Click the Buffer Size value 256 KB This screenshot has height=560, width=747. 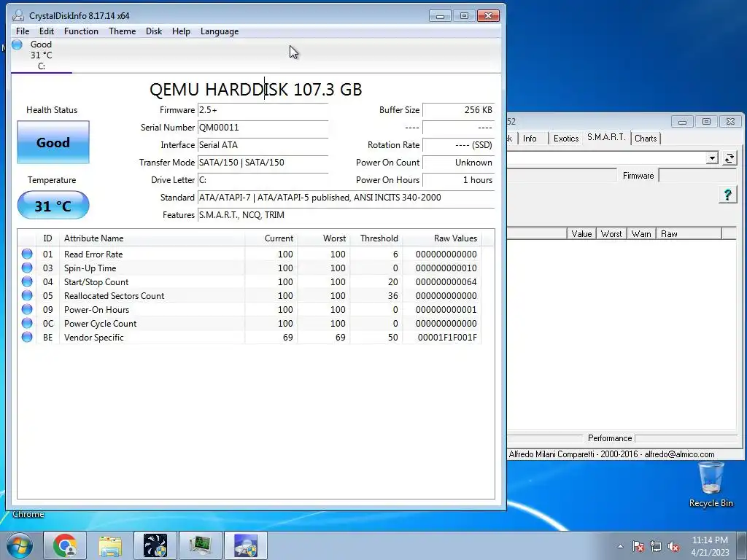[x=458, y=110]
